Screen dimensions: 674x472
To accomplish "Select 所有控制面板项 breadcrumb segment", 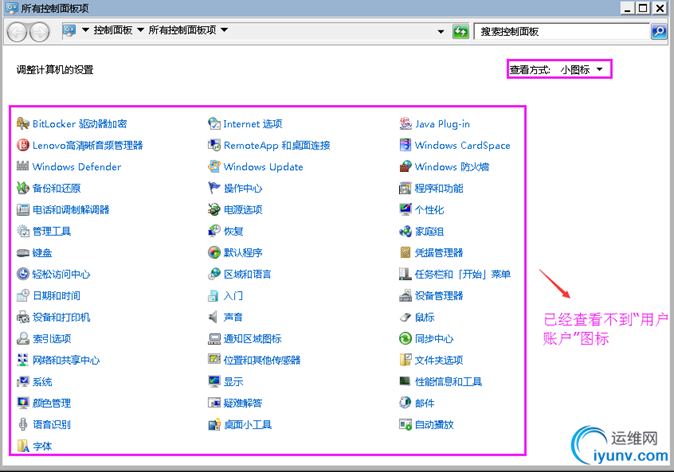I will [182, 30].
